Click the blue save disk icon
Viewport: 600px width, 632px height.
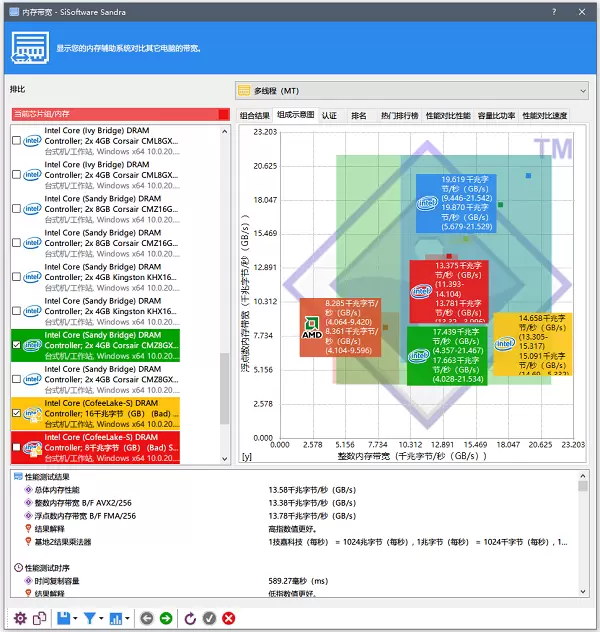point(64,618)
